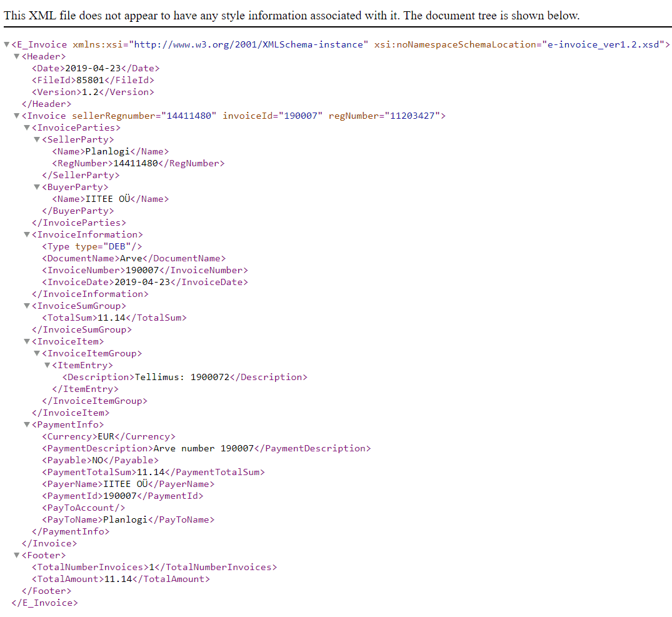Click the Header Date value 2019-04-23

click(93, 68)
